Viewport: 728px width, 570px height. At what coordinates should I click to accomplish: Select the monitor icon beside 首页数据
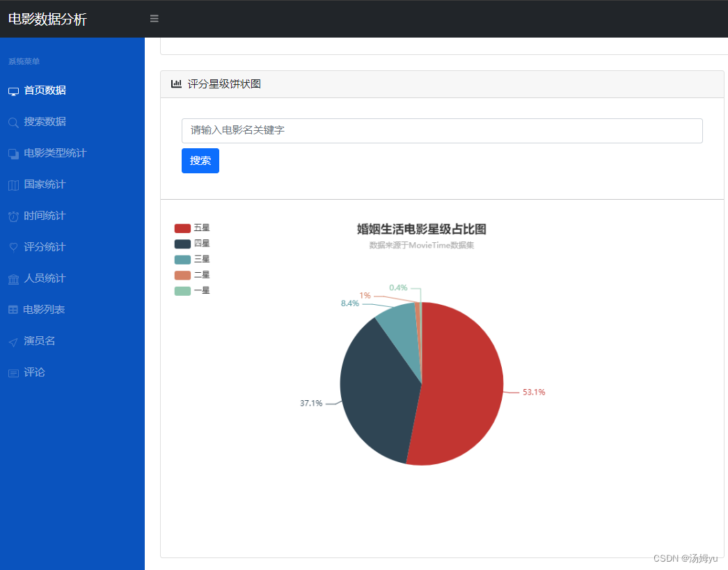13,90
